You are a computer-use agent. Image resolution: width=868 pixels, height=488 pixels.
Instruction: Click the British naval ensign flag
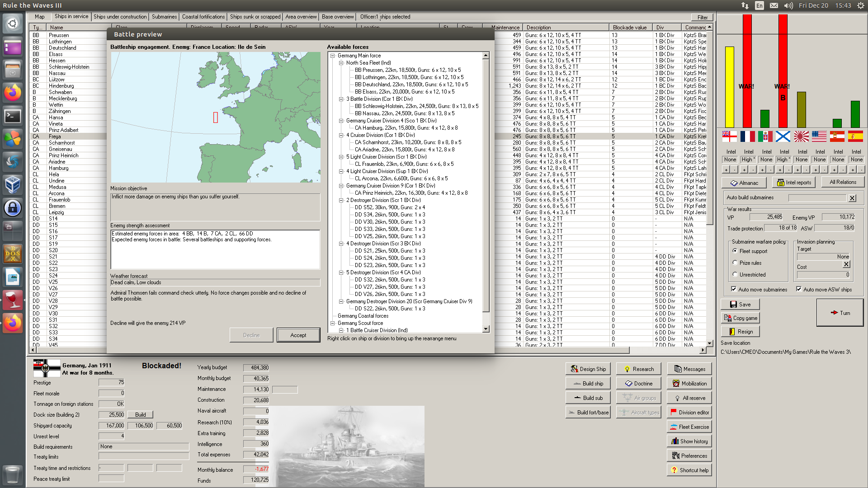coord(729,136)
